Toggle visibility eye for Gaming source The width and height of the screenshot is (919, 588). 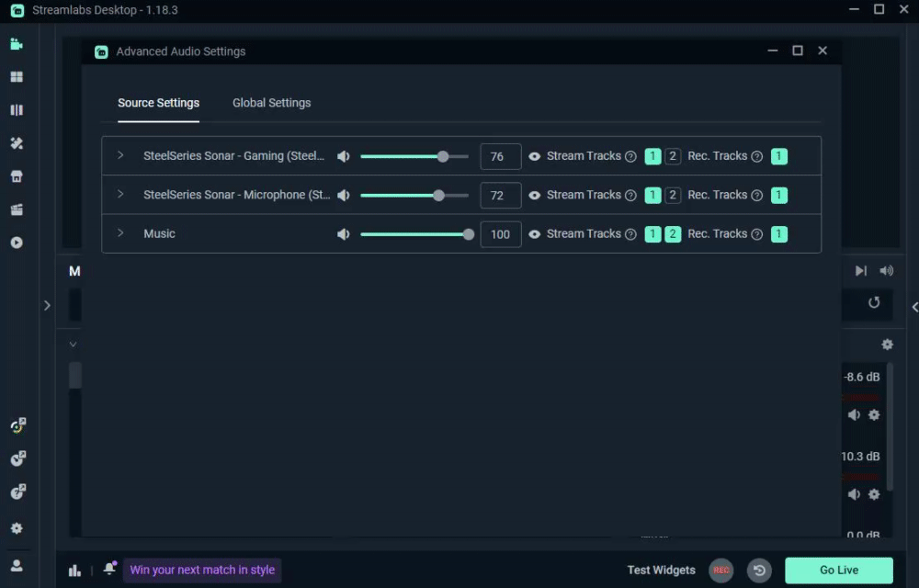pos(534,156)
